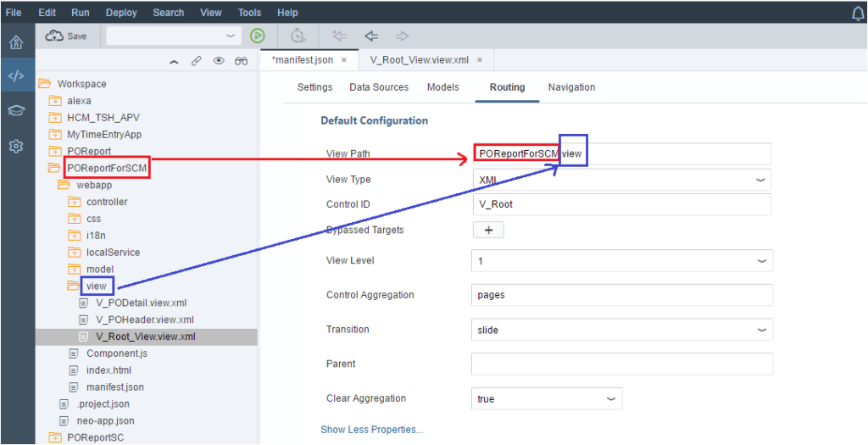Screen dimensions: 868x445
Task: Open the Clear Aggregation dropdown
Action: [x=547, y=398]
